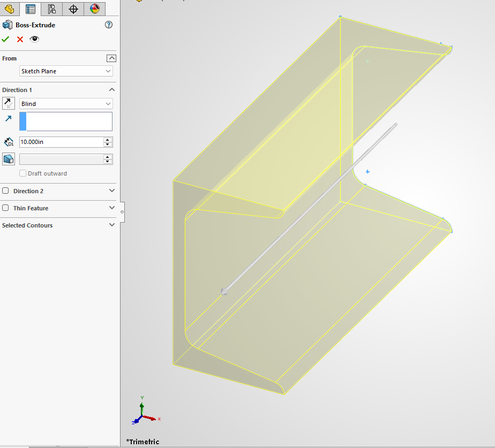Click the From section label

coord(9,58)
